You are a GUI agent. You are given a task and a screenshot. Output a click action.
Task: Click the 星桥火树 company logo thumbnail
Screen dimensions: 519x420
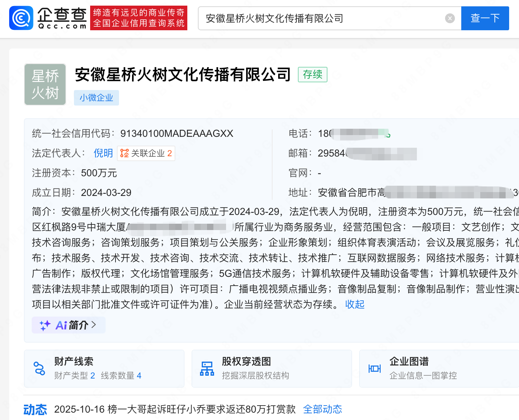pos(45,84)
